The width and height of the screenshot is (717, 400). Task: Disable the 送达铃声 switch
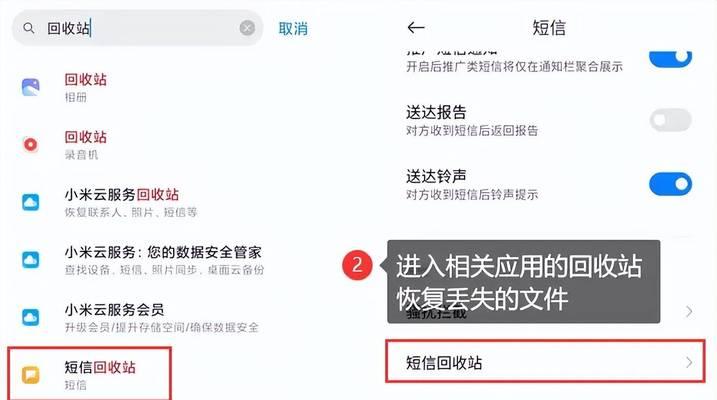click(670, 184)
